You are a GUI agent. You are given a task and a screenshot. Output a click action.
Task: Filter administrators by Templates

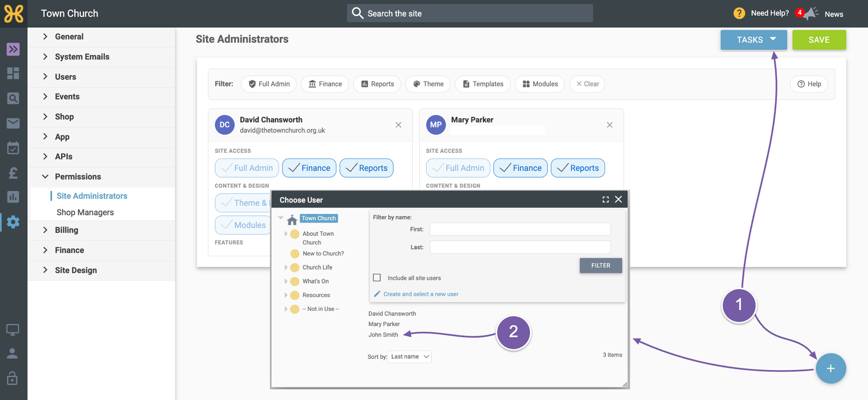point(483,84)
